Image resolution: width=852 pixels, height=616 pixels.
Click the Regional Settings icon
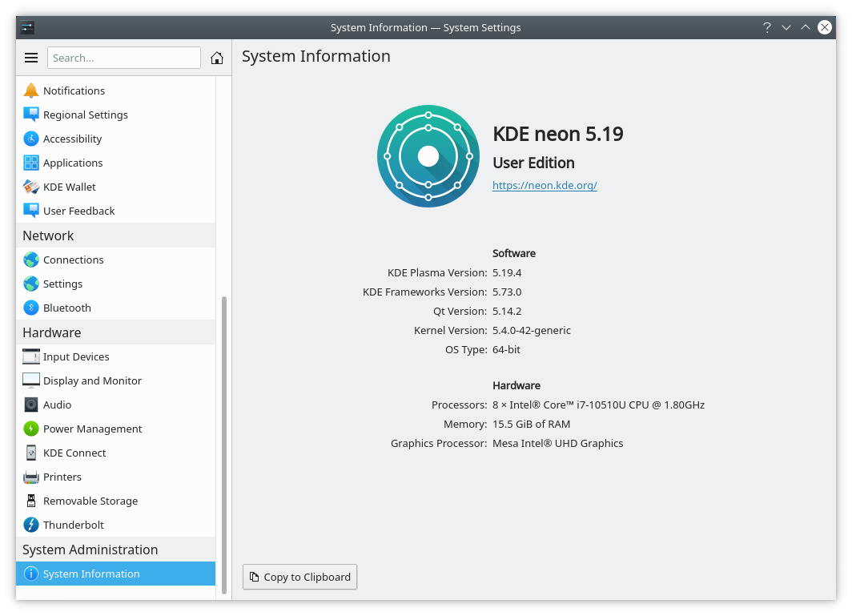(31, 115)
